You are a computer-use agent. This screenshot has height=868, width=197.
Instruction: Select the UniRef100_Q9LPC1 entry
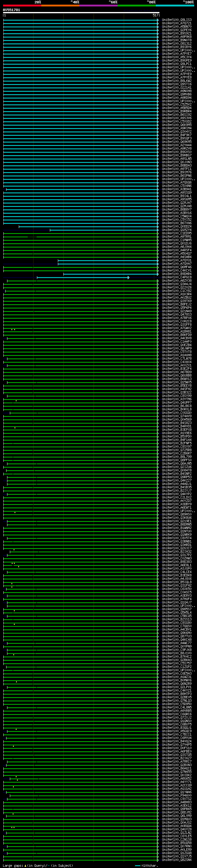[177, 64]
